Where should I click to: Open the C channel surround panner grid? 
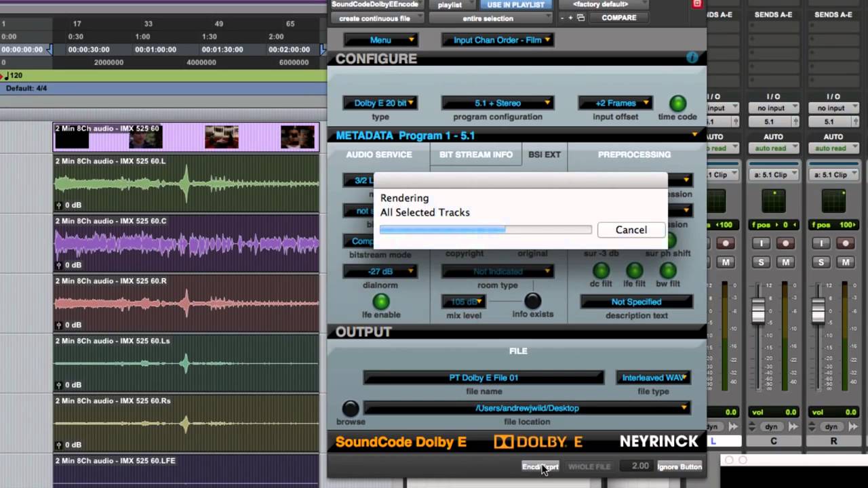coord(774,201)
